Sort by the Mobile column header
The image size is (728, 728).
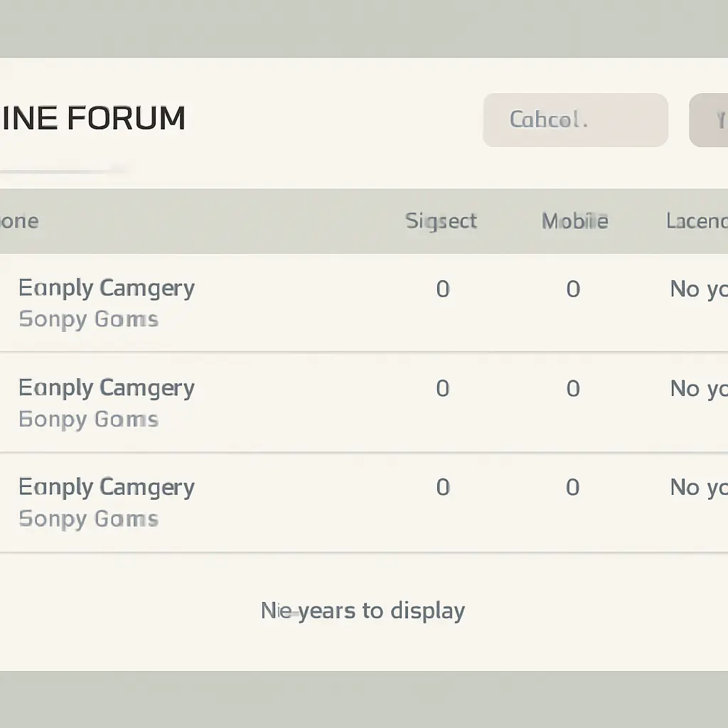click(574, 221)
